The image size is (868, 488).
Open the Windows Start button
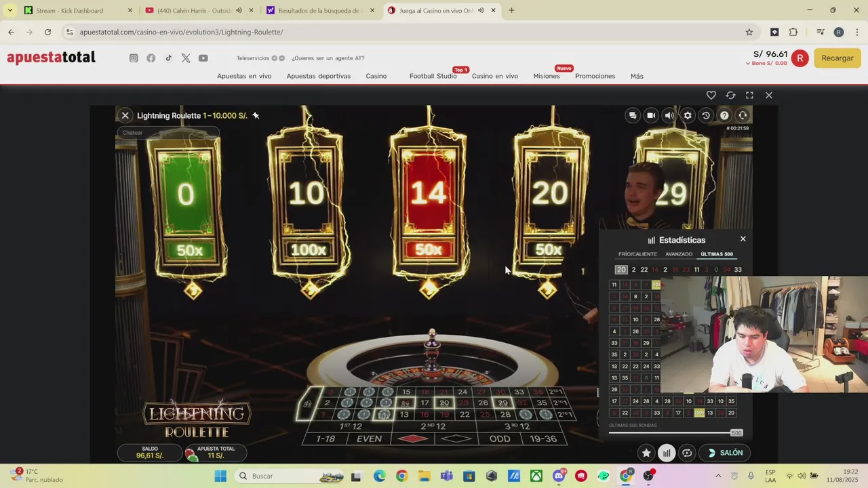220,476
